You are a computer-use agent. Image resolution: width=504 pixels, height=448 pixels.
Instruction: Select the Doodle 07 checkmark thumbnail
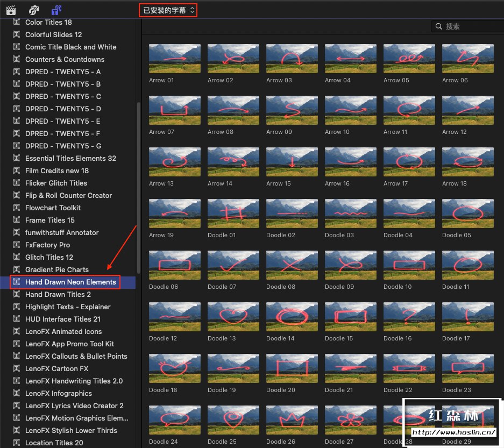point(233,265)
